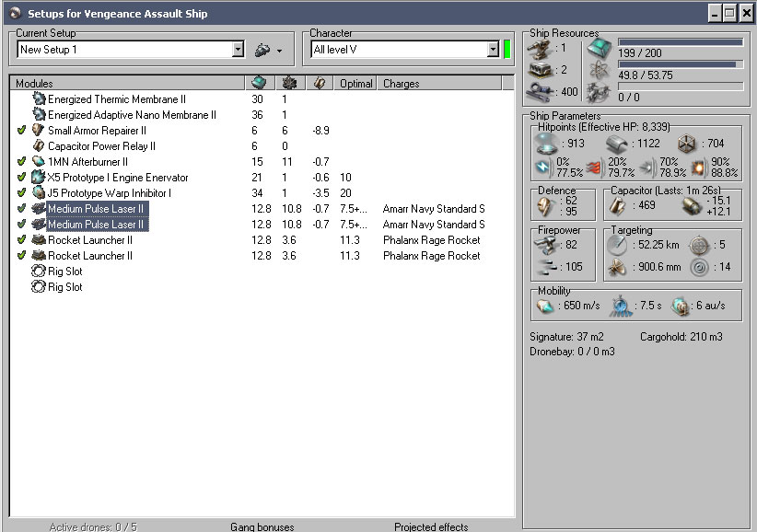Click the second Phalanx Rage Rocket charge
Viewport: 757px width, 532px height.
coord(432,256)
